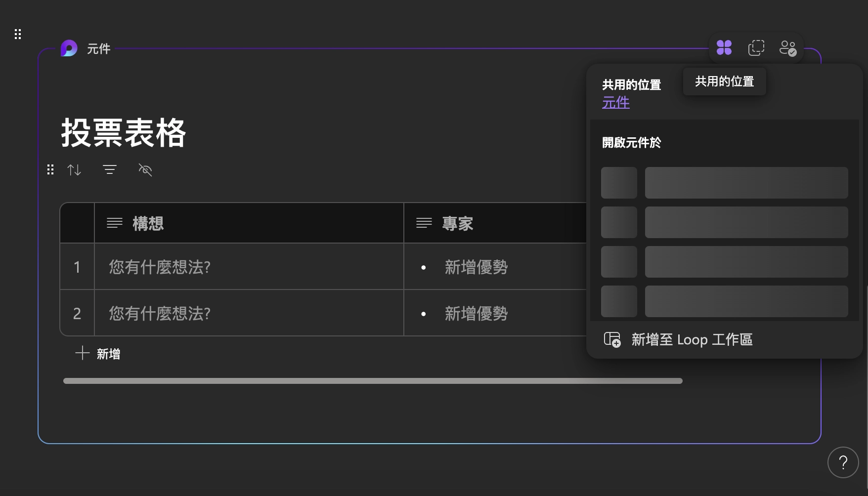
Task: Click 新增優勢 in row 1
Action: click(x=476, y=267)
